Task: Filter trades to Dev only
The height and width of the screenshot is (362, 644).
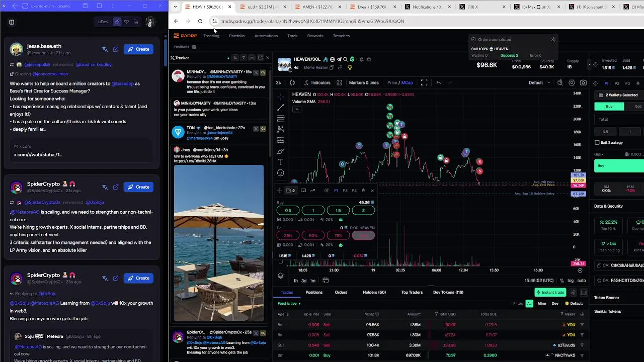Action: [555, 304]
